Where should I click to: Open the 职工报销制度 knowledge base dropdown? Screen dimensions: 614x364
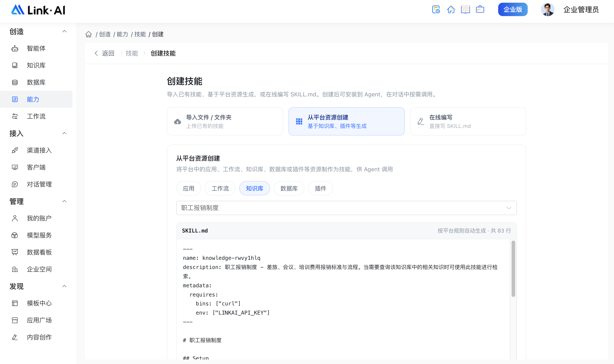tap(346, 208)
